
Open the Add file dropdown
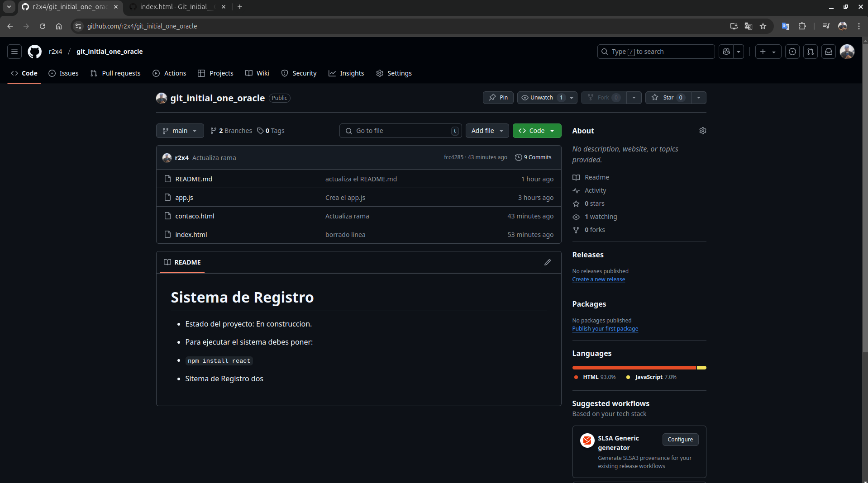click(x=487, y=131)
